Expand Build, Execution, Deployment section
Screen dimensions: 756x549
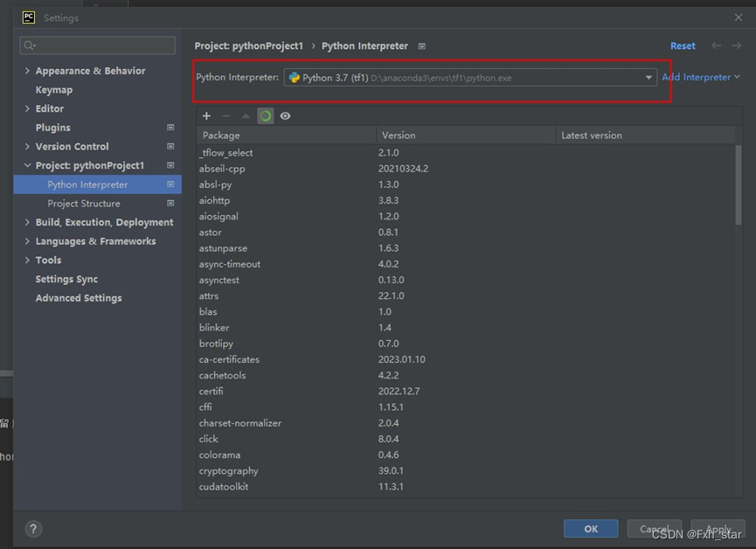pyautogui.click(x=27, y=222)
